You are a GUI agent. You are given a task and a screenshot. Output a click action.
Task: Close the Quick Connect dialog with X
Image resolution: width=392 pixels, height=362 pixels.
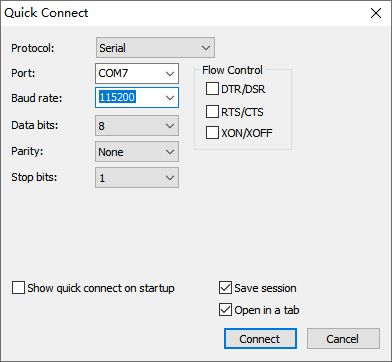point(376,13)
